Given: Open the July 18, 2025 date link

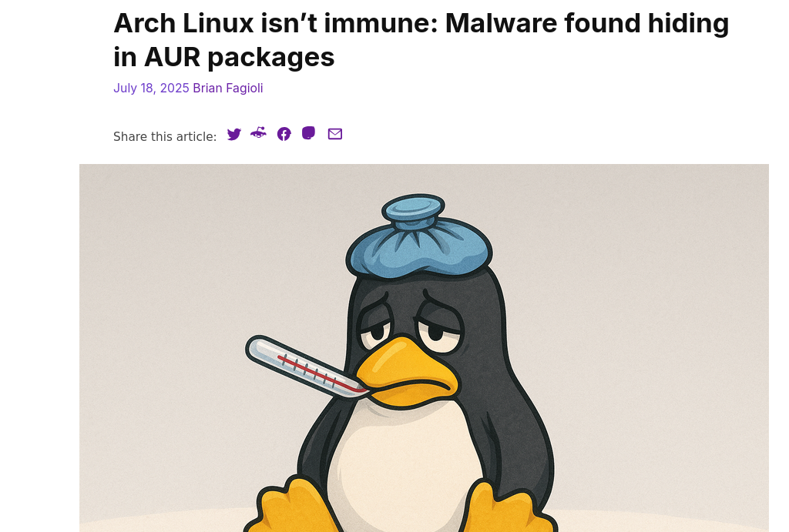Looking at the screenshot, I should tap(151, 88).
